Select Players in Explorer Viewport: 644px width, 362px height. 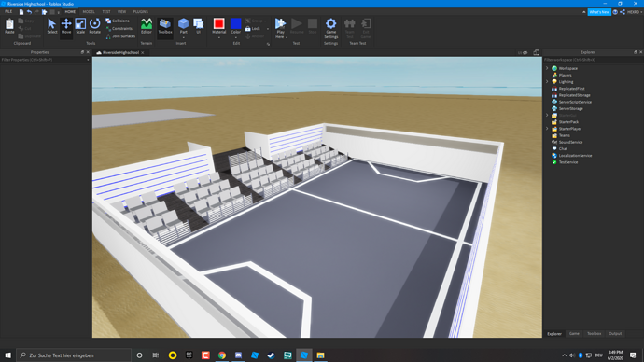pos(565,76)
